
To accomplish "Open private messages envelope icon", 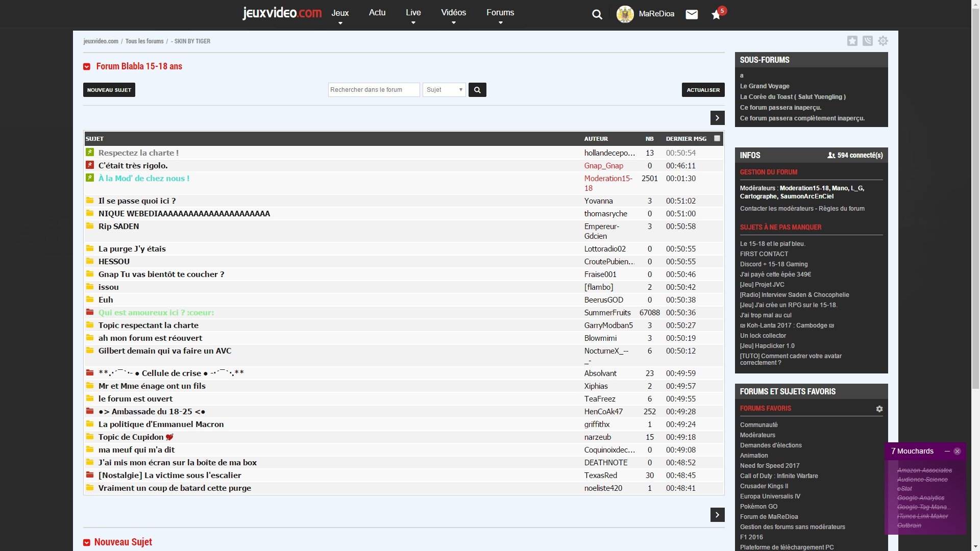I will [x=692, y=14].
